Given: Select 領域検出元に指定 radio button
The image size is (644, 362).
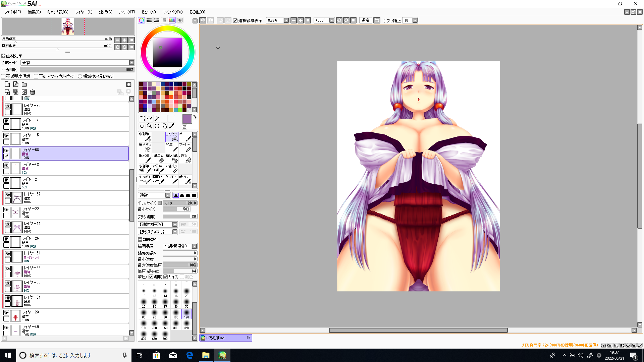Looking at the screenshot, I should point(80,76).
